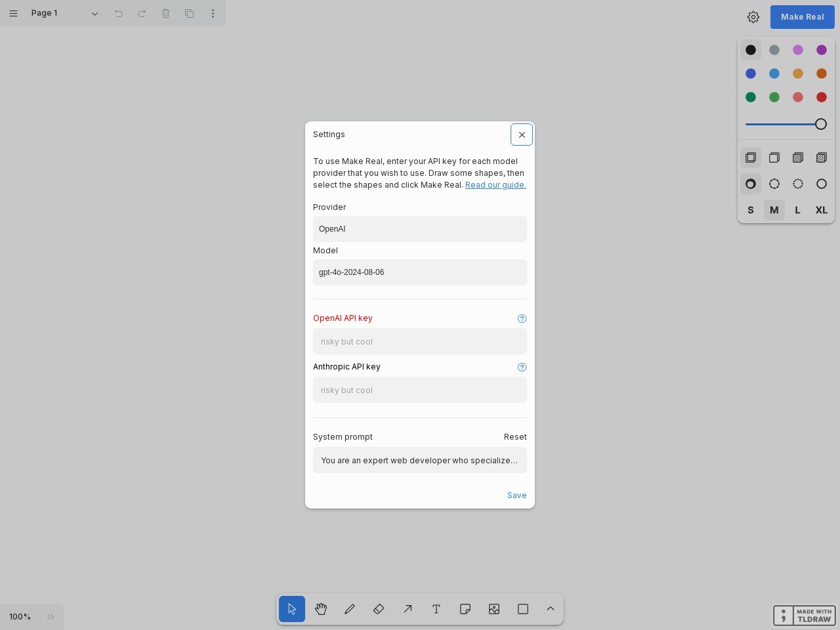Image resolution: width=840 pixels, height=630 pixels.
Task: Click the OpenAI API key help icon
Action: [x=522, y=318]
